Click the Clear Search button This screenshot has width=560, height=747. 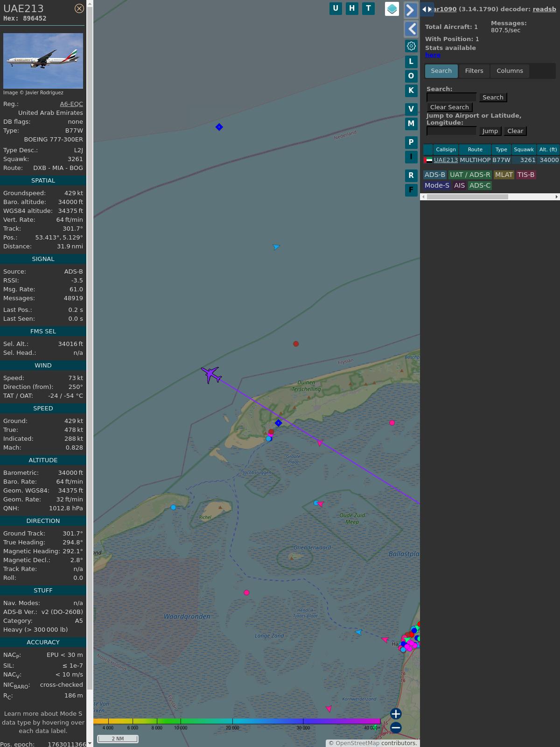point(449,107)
